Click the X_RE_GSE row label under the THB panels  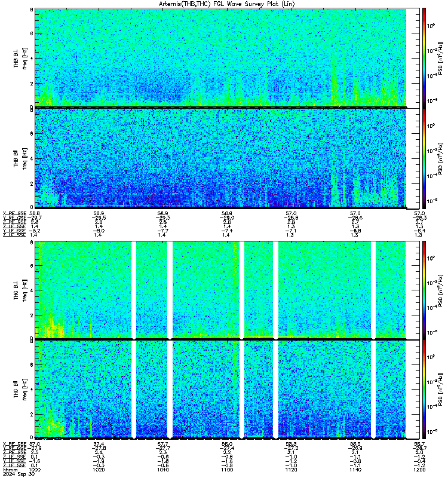(x=14, y=213)
